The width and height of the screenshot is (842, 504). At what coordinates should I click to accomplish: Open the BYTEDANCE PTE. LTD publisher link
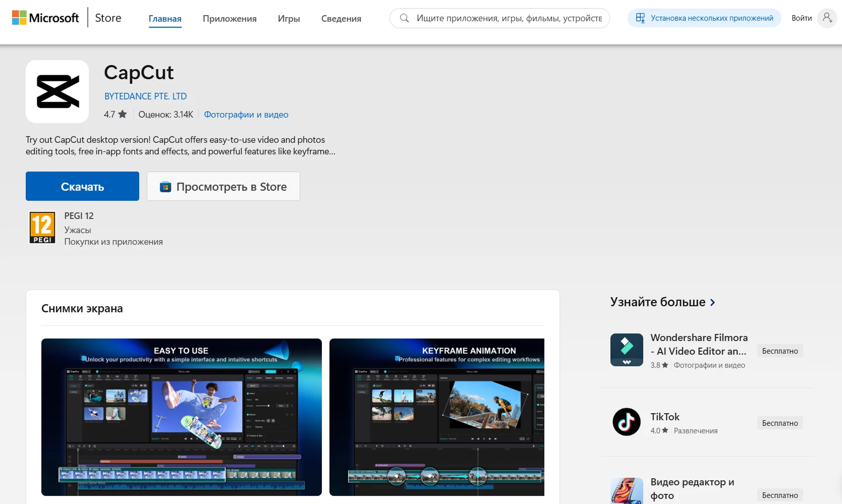click(145, 96)
